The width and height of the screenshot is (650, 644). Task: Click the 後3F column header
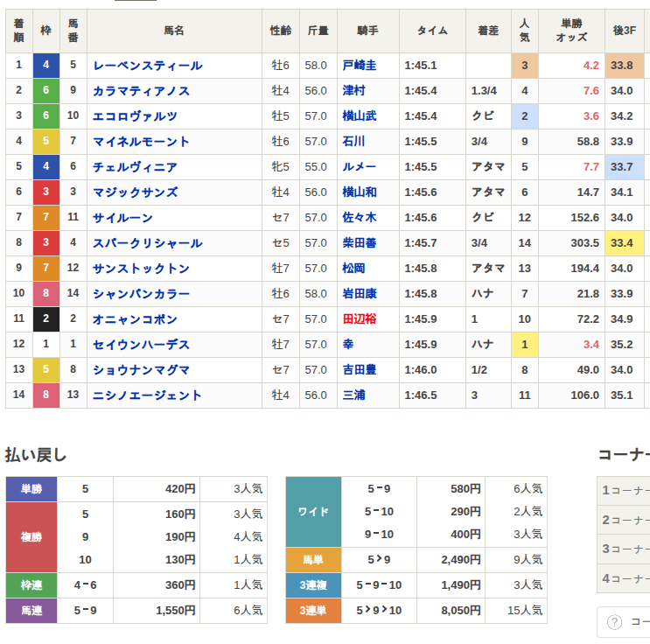625,31
